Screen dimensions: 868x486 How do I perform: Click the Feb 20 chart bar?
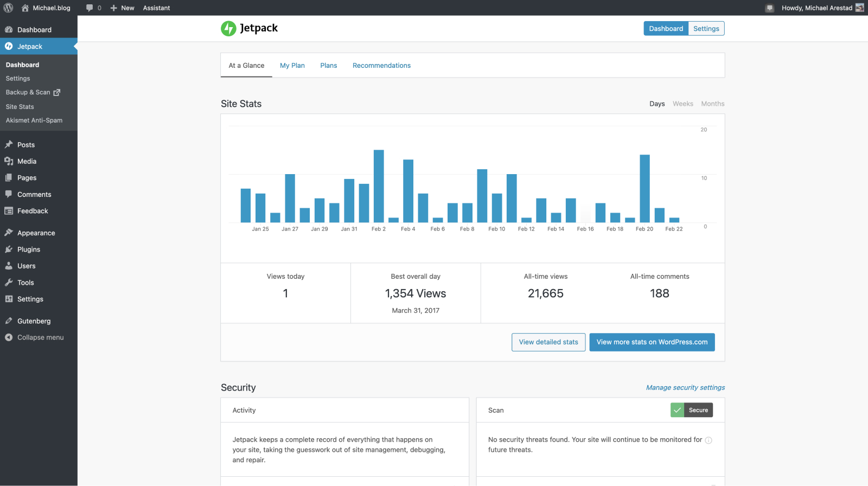click(644, 189)
